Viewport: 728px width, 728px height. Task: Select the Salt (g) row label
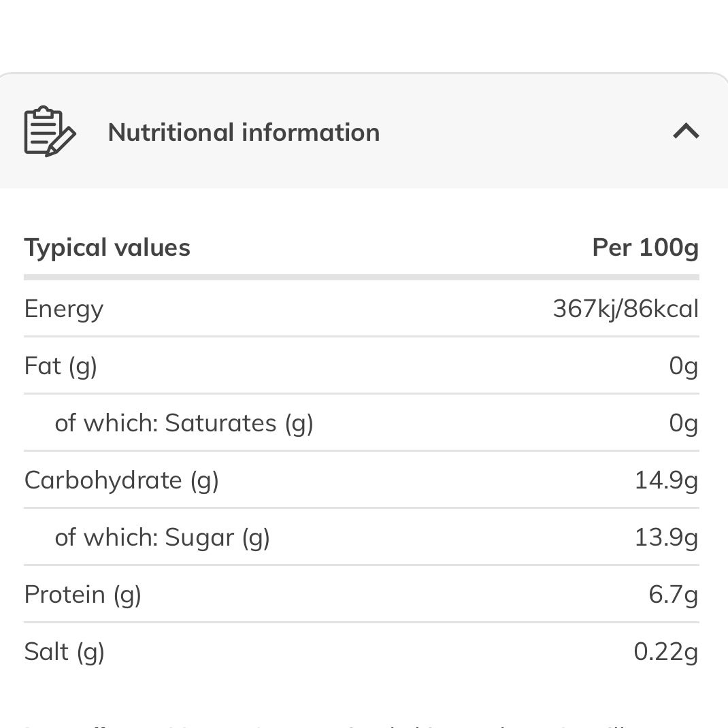[x=64, y=652]
